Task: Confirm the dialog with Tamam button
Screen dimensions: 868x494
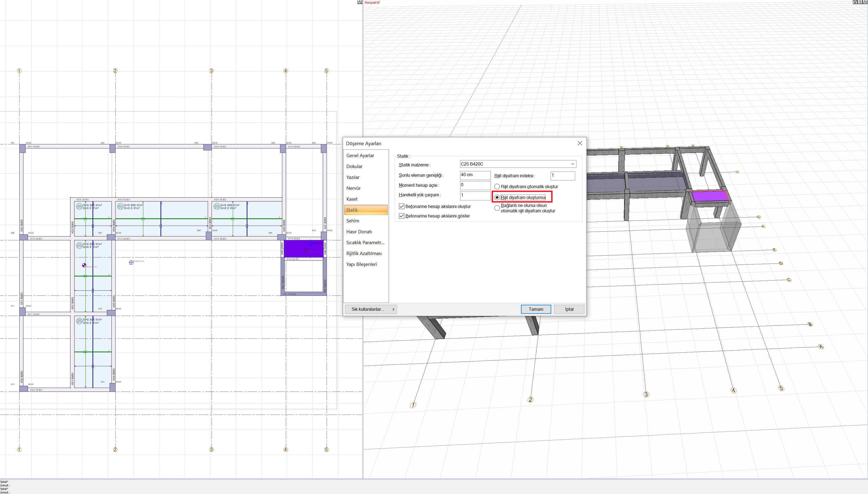Action: coord(535,309)
